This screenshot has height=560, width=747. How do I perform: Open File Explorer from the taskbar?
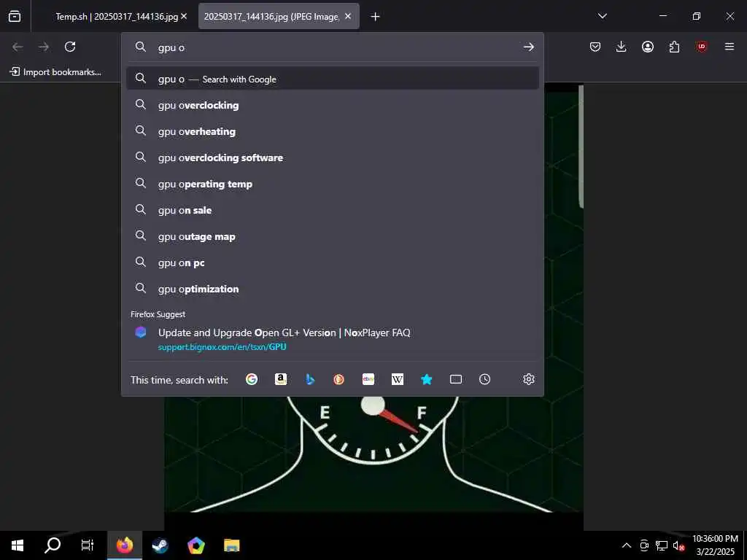[231, 545]
